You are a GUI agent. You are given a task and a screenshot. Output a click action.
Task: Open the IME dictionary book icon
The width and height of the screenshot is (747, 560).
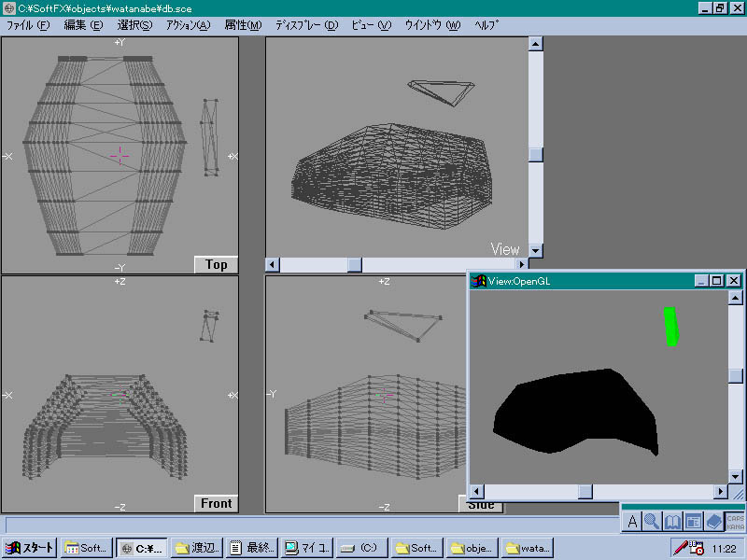672,521
